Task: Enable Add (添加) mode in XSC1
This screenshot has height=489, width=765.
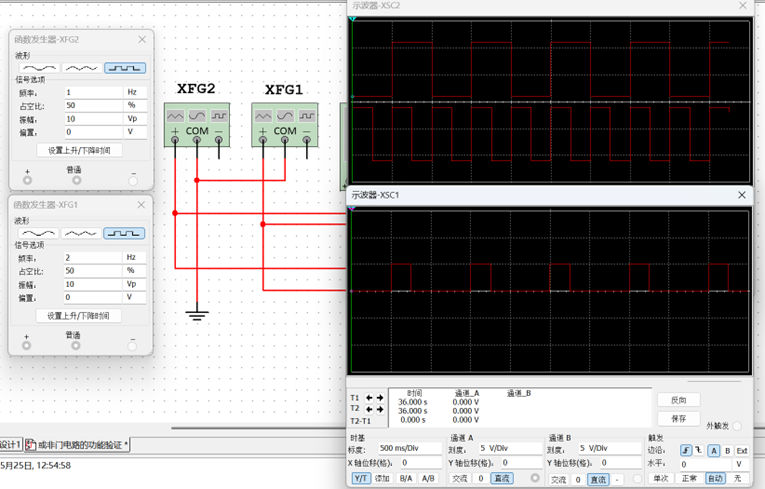Action: coord(382,479)
